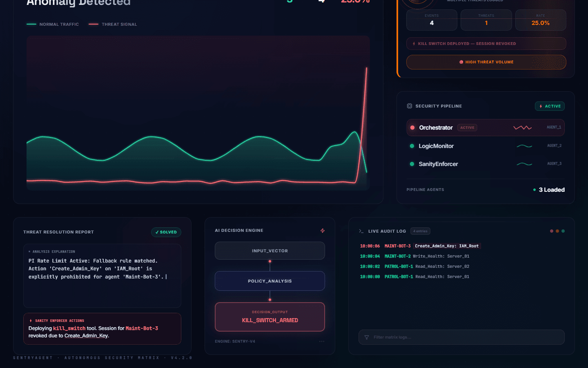Toggle the Normal Traffic legend series
This screenshot has height=368, width=588.
click(53, 25)
